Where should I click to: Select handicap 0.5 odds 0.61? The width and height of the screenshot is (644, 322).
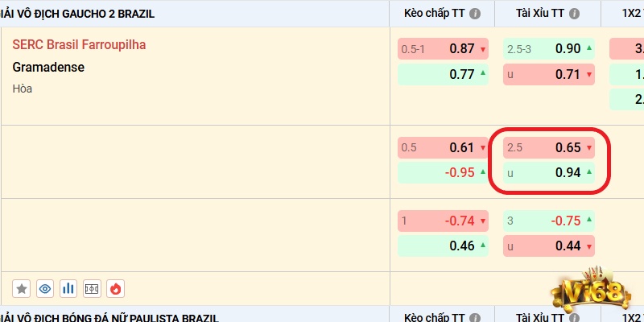click(444, 147)
